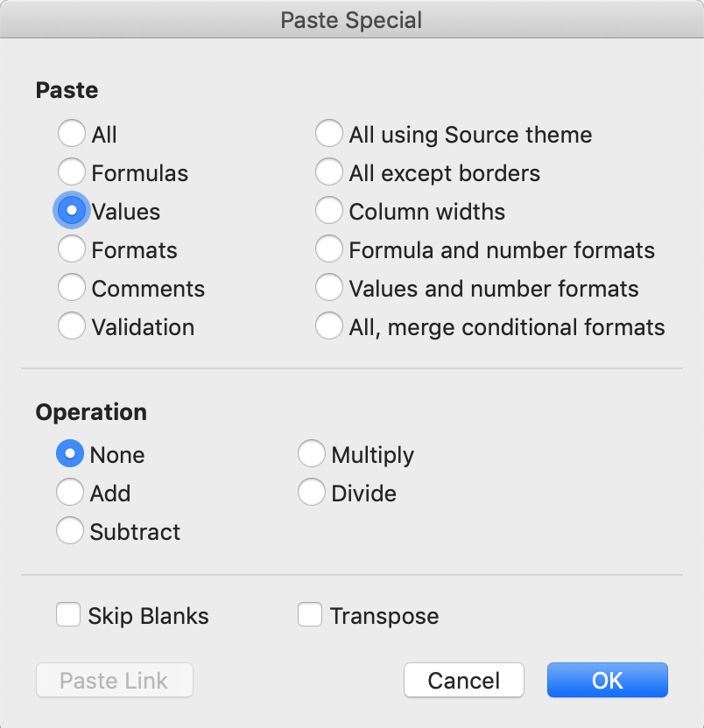The image size is (704, 728).
Task: Click the Cancel button
Action: [463, 681]
